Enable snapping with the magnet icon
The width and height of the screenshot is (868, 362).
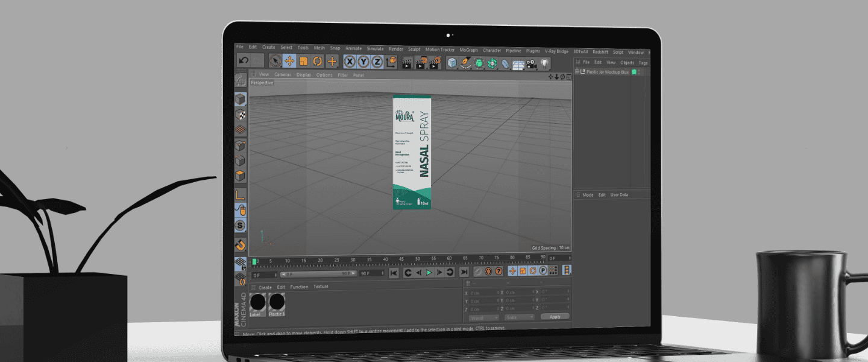click(x=241, y=244)
